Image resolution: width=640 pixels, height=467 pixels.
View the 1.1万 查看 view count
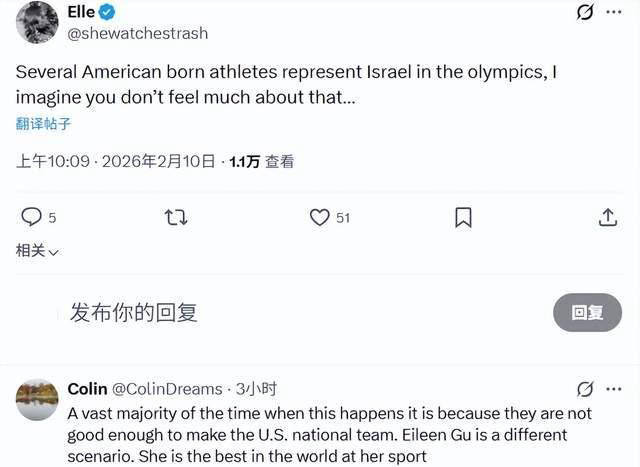point(262,161)
